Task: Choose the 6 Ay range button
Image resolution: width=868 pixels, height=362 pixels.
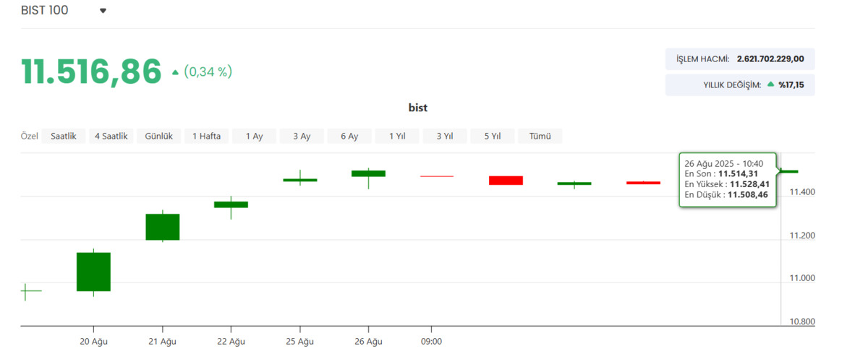Action: [x=349, y=136]
